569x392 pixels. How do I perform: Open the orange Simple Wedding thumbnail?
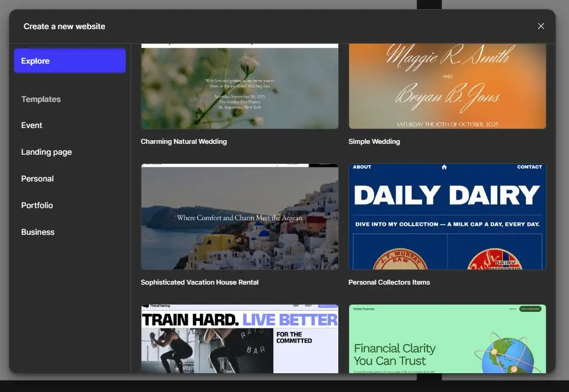pos(448,86)
